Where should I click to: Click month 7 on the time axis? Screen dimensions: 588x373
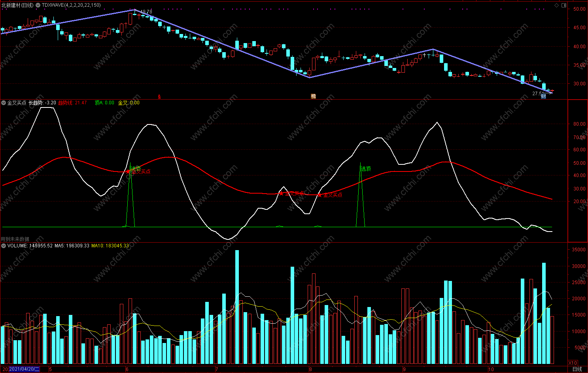[x=217, y=369]
